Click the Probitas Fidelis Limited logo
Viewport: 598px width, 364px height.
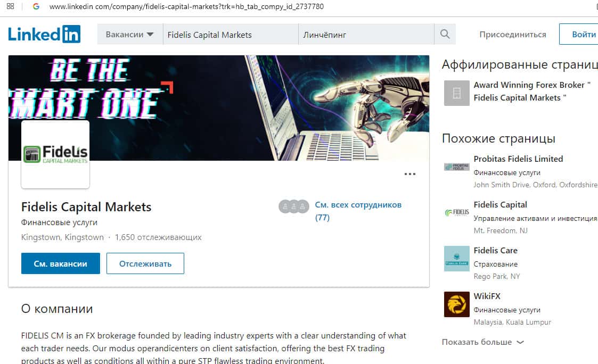(x=456, y=167)
